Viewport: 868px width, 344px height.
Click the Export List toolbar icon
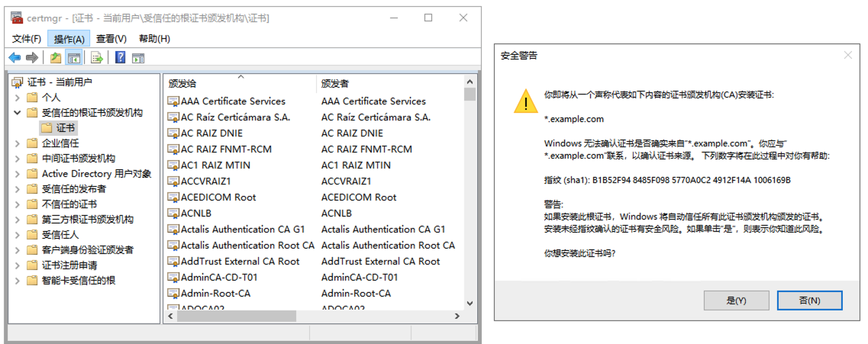point(97,57)
